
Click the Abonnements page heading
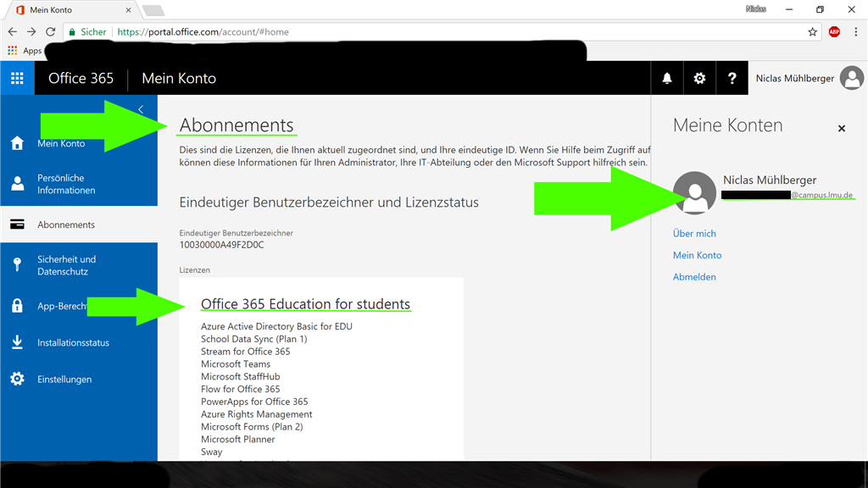coord(236,125)
